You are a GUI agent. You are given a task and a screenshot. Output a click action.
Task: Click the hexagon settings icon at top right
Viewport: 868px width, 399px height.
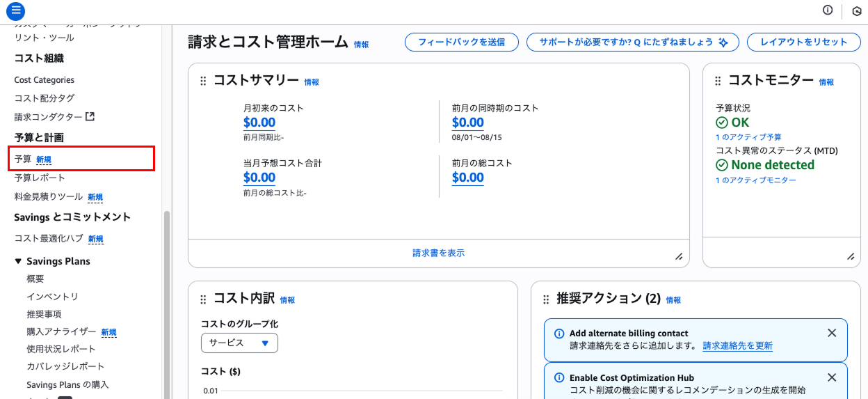[x=856, y=10]
